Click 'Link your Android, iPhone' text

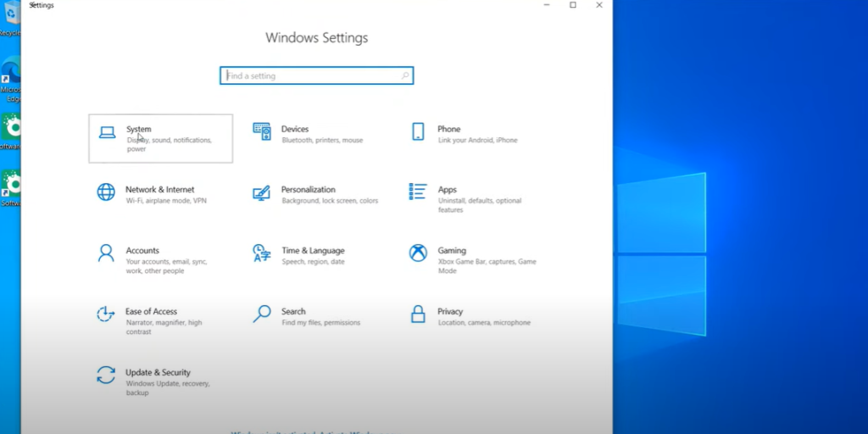pyautogui.click(x=478, y=140)
